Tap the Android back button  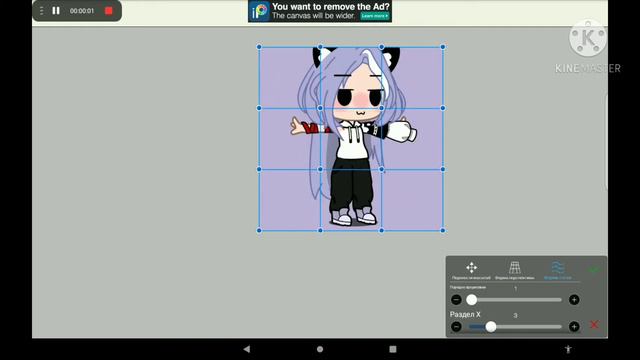[x=247, y=349]
